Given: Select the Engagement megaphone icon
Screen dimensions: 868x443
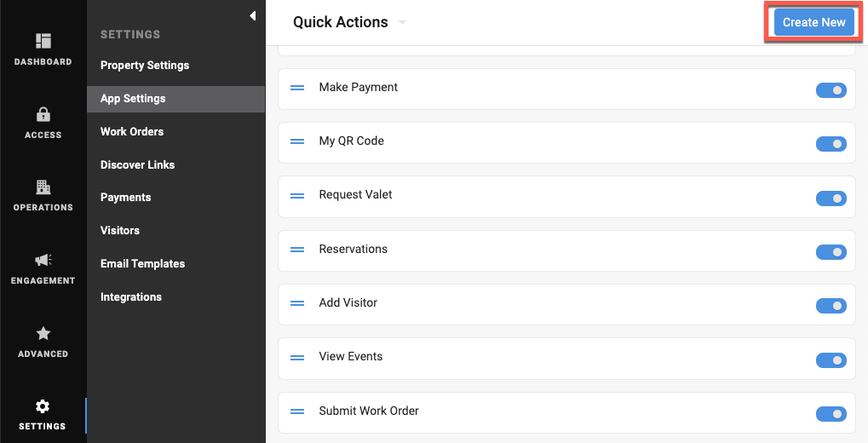Looking at the screenshot, I should (43, 260).
